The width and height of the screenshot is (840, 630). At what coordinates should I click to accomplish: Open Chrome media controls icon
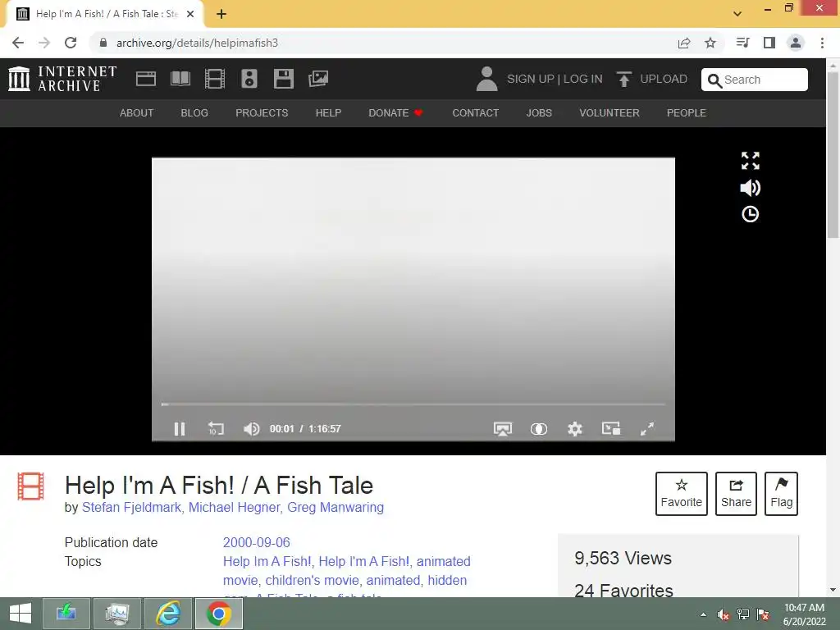tap(742, 43)
